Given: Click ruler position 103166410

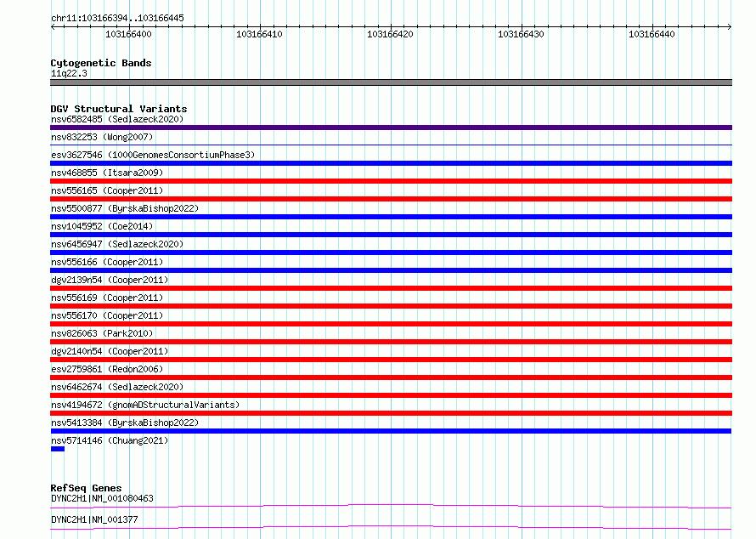Looking at the screenshot, I should pyautogui.click(x=259, y=34).
